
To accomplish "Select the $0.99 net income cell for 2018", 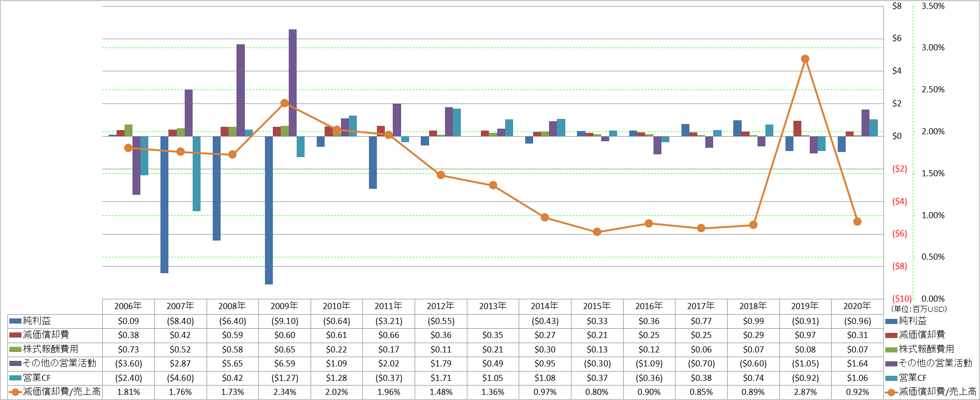I will [753, 321].
